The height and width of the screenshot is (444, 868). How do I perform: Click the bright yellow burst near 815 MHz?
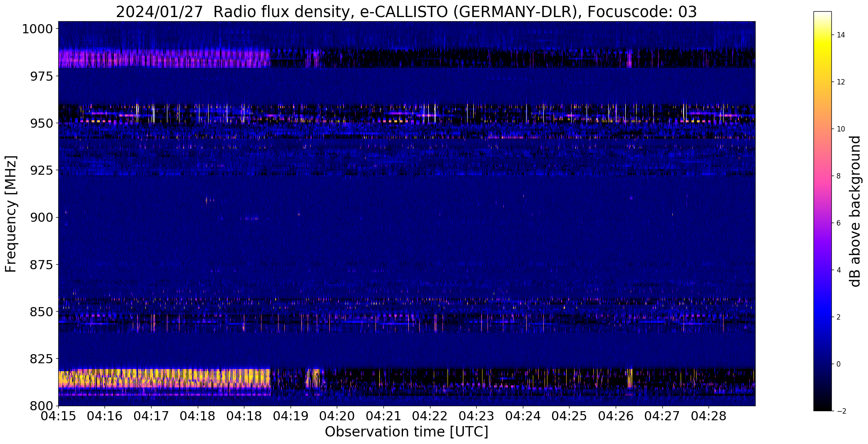[x=164, y=378]
